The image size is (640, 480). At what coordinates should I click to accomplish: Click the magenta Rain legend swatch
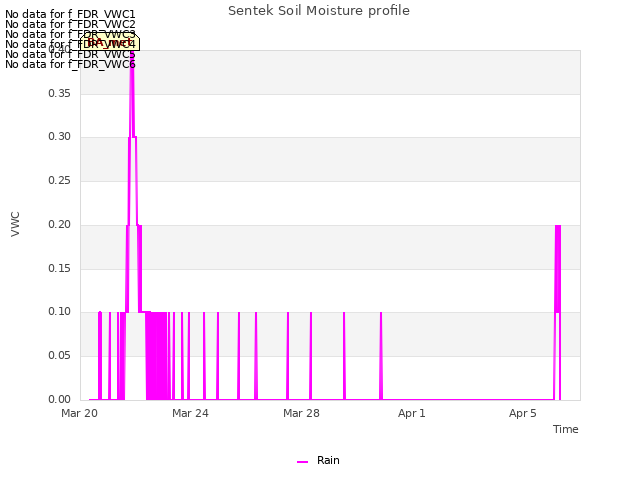pyautogui.click(x=302, y=462)
